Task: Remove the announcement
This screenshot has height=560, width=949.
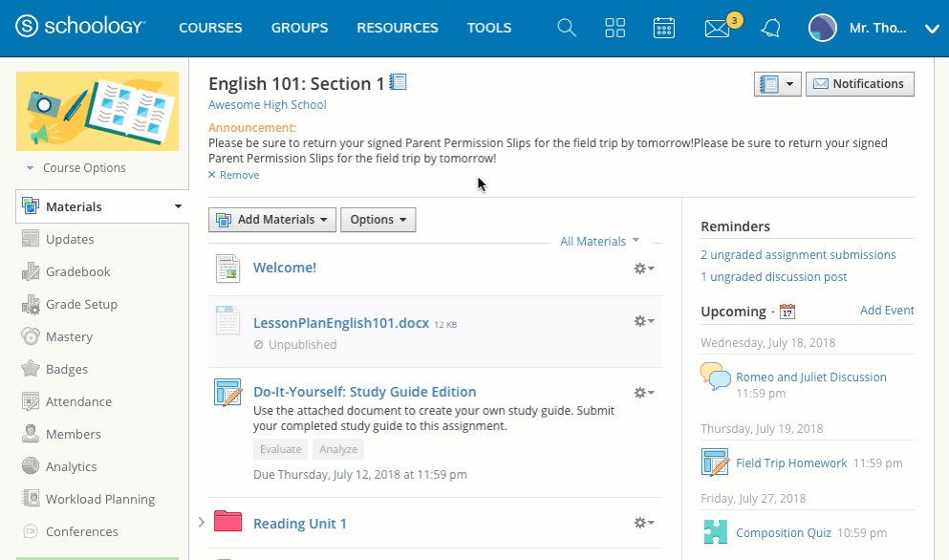Action: click(233, 175)
